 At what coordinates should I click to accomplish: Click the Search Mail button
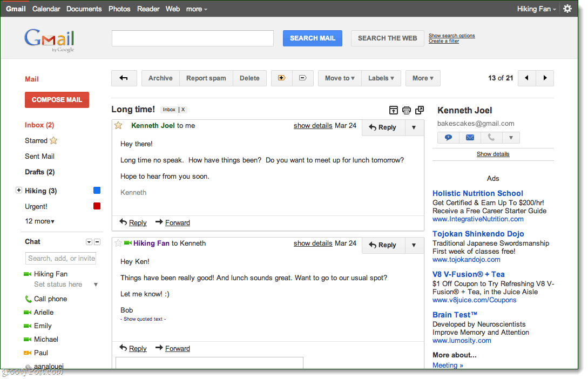point(313,38)
